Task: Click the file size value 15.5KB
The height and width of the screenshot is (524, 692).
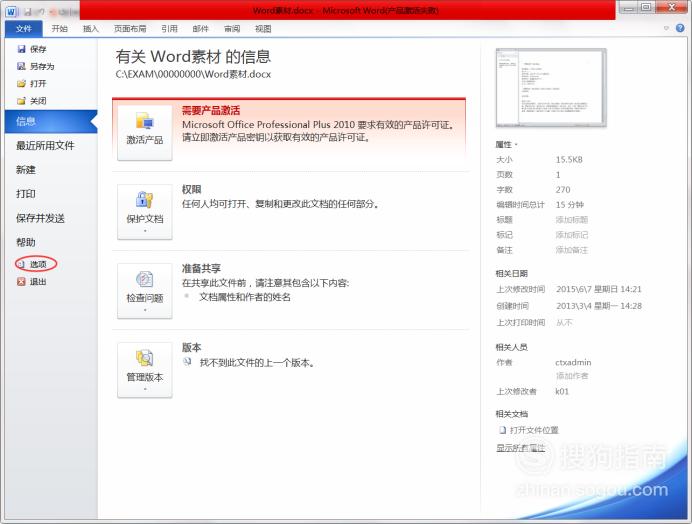Action: point(569,159)
